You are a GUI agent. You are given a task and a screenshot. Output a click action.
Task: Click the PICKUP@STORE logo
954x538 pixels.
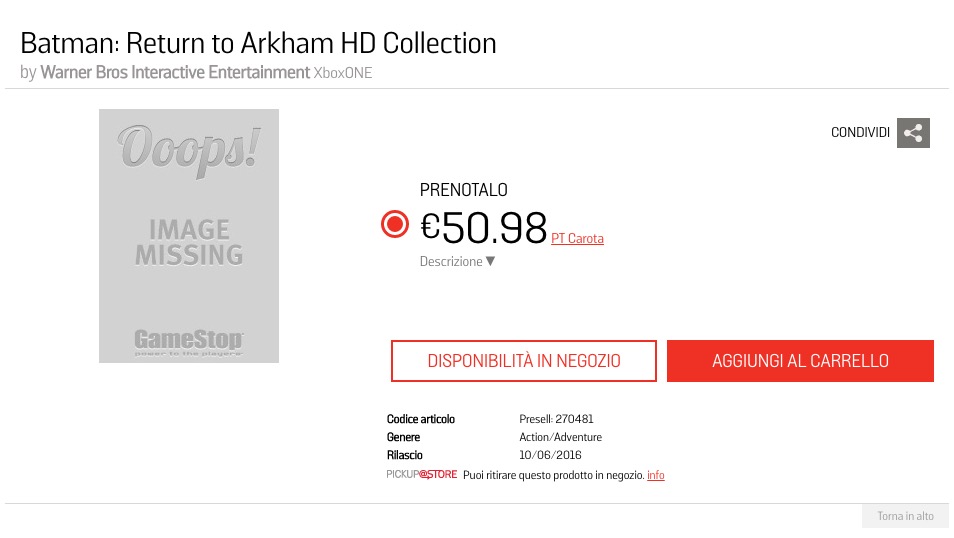click(422, 474)
